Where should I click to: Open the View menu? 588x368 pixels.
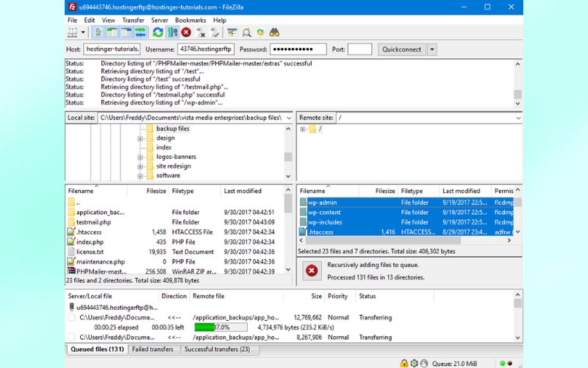(x=108, y=21)
